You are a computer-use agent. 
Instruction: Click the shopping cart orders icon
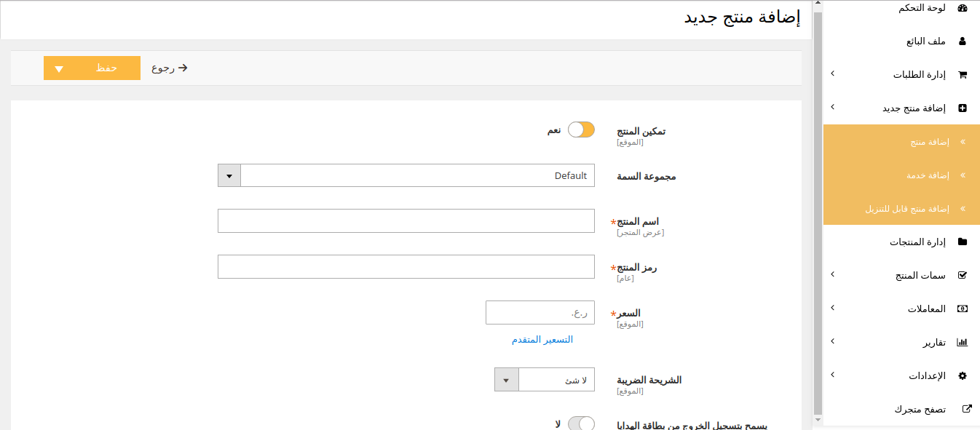(x=962, y=75)
